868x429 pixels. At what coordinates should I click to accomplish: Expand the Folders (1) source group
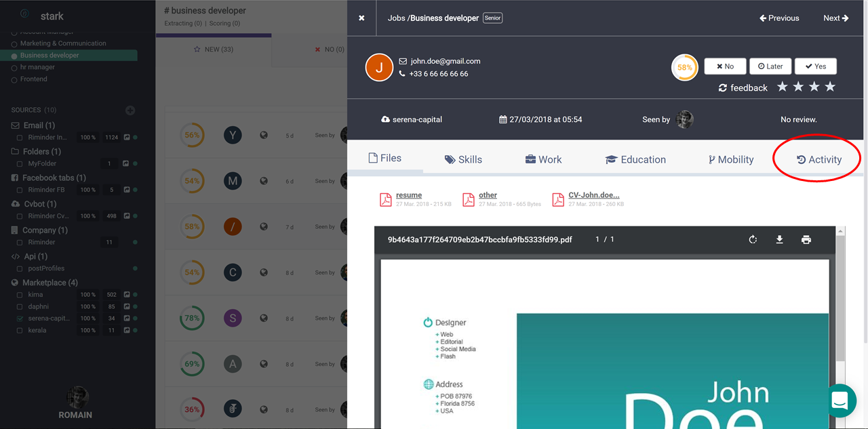[37, 152]
